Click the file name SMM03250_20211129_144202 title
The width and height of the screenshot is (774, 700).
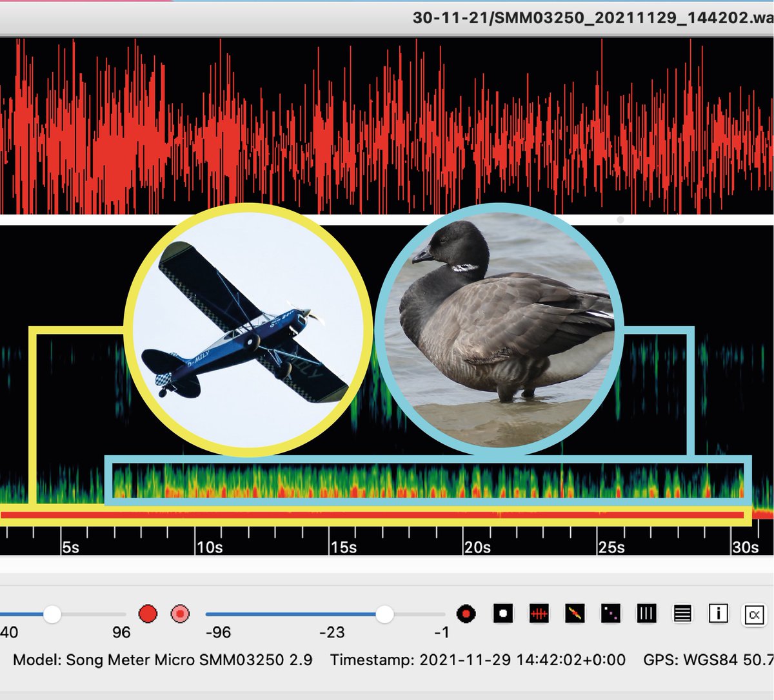pos(593,17)
